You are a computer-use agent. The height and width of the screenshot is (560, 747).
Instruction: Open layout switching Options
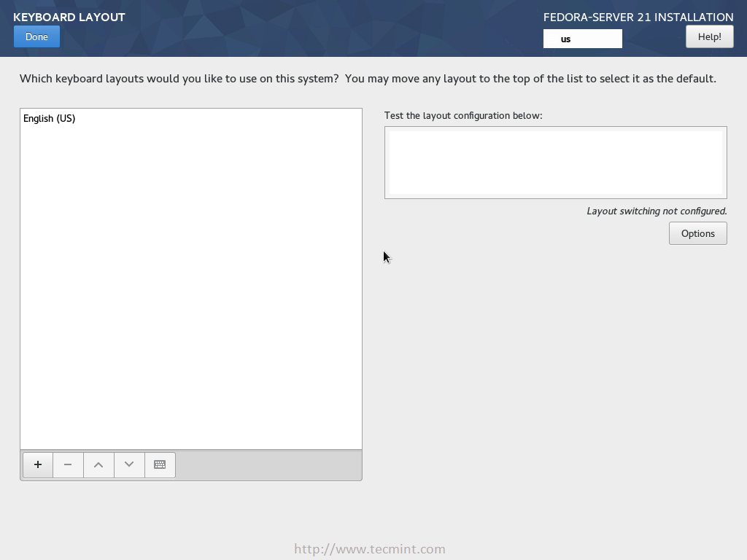[698, 233]
